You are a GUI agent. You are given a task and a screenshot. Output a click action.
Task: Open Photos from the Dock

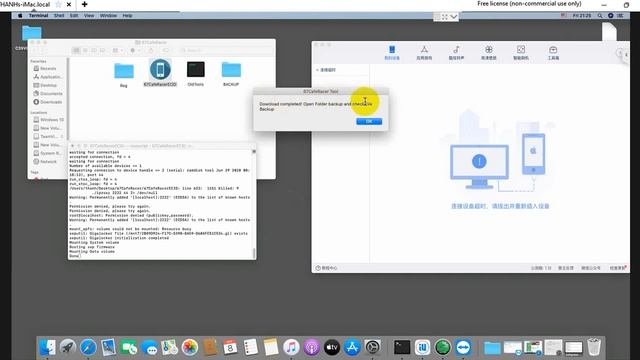(190, 347)
